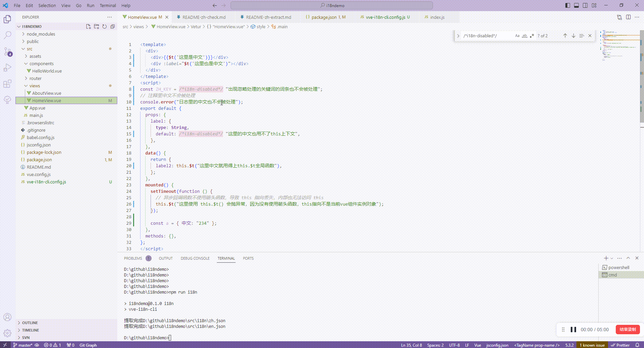Open App.vue in explorer tree
The height and width of the screenshot is (348, 644).
pyautogui.click(x=37, y=108)
